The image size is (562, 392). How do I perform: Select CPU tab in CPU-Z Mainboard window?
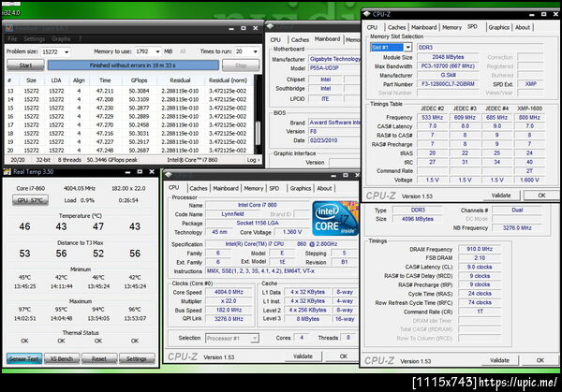tap(275, 39)
